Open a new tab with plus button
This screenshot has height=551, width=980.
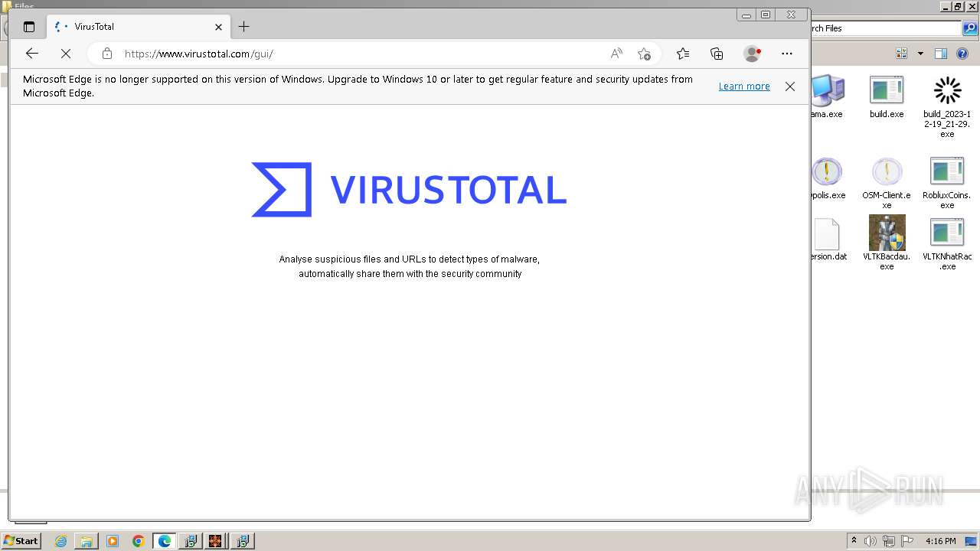click(243, 27)
